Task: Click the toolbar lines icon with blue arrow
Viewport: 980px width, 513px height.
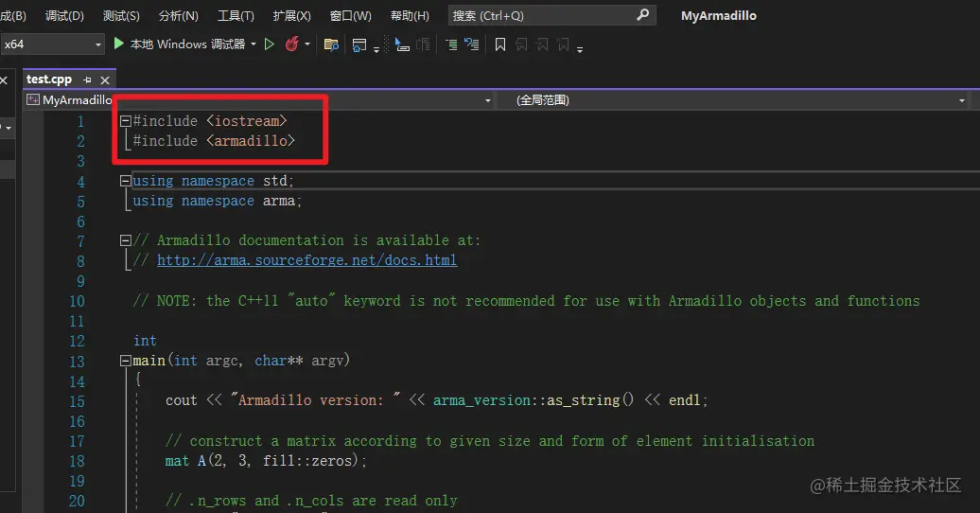Action: click(472, 44)
